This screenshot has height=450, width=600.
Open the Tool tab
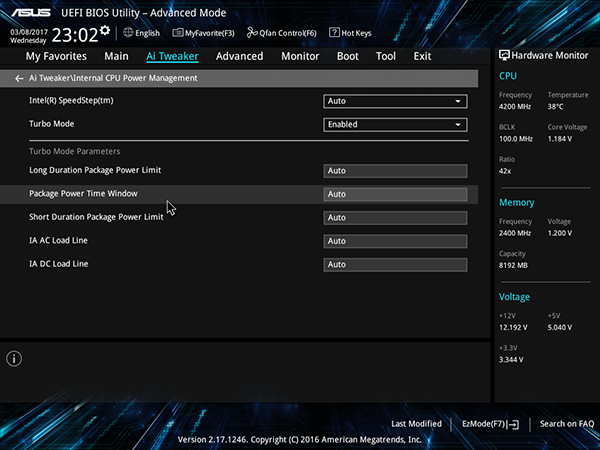click(386, 56)
